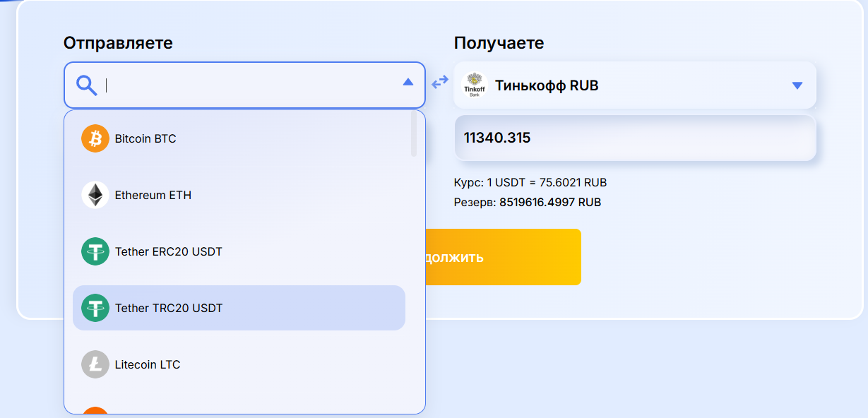Click the yellow Продолжить button
The width and height of the screenshot is (868, 418).
click(x=504, y=257)
